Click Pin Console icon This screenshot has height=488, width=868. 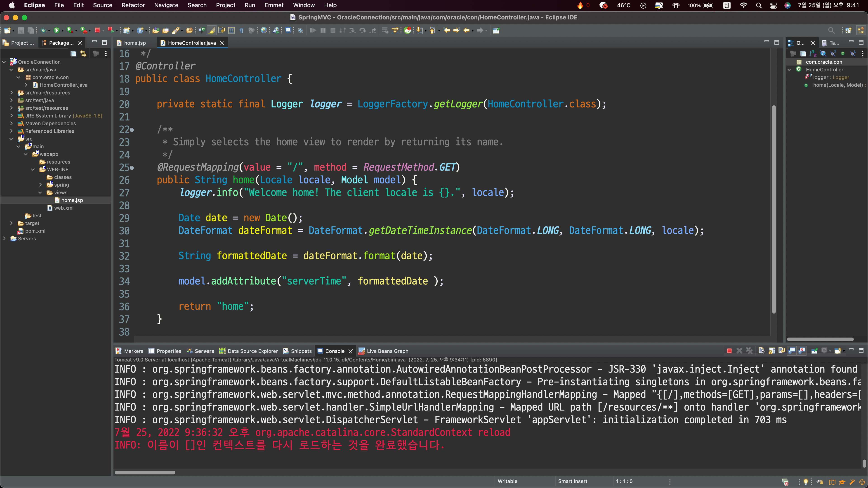point(814,351)
